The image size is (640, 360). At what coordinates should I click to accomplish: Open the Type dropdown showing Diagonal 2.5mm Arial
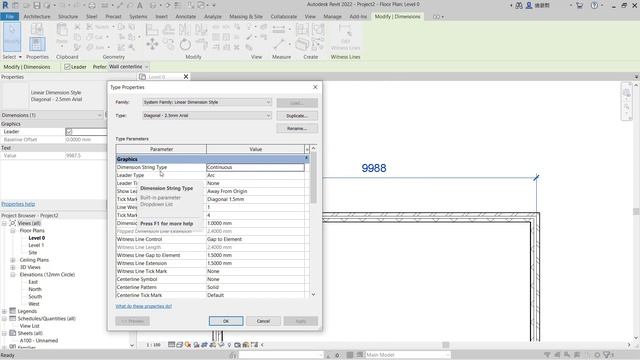click(x=207, y=116)
